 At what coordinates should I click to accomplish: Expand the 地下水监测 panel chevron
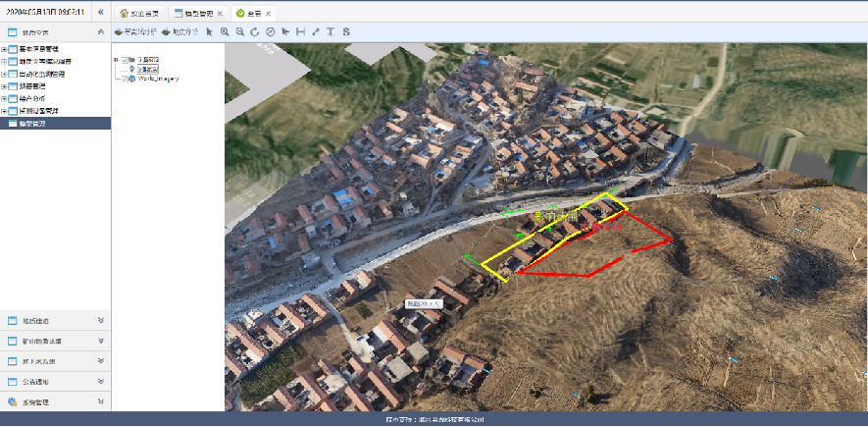pyautogui.click(x=101, y=361)
